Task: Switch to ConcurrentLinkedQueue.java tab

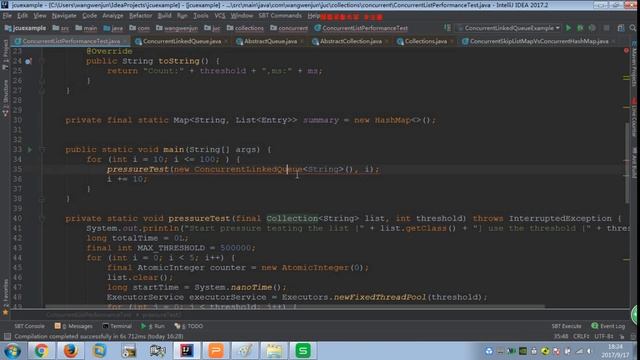Action: click(182, 41)
